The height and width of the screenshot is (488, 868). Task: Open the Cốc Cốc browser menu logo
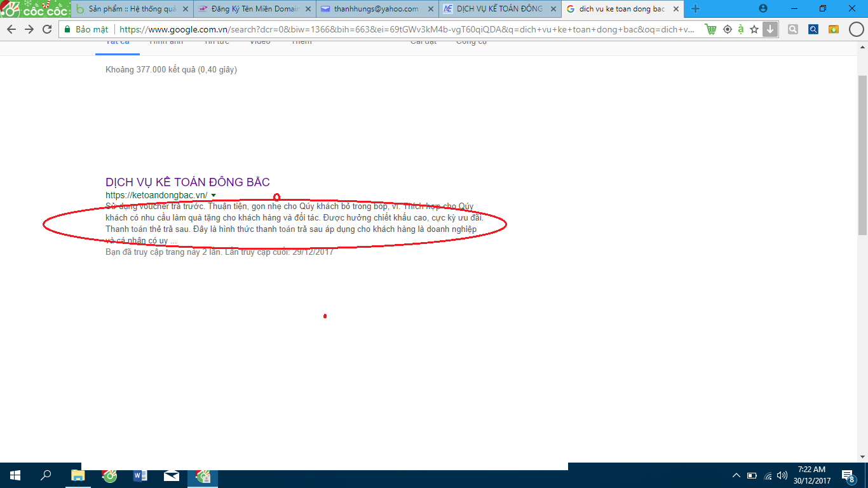(x=34, y=9)
